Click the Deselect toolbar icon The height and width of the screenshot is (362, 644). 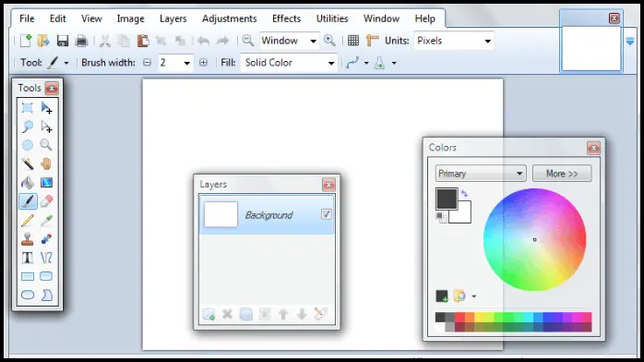[x=180, y=41]
